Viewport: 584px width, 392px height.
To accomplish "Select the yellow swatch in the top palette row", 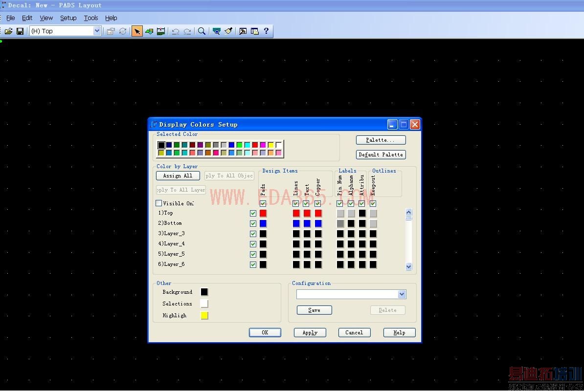I will pos(271,145).
